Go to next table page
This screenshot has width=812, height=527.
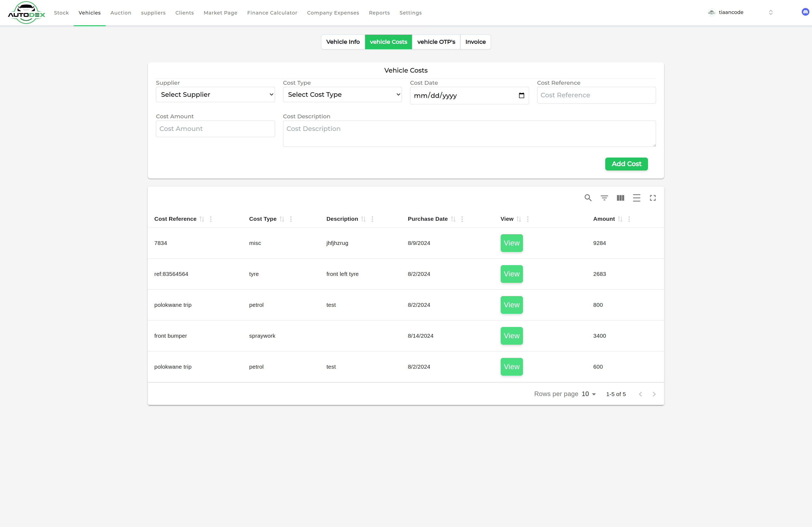(x=654, y=394)
